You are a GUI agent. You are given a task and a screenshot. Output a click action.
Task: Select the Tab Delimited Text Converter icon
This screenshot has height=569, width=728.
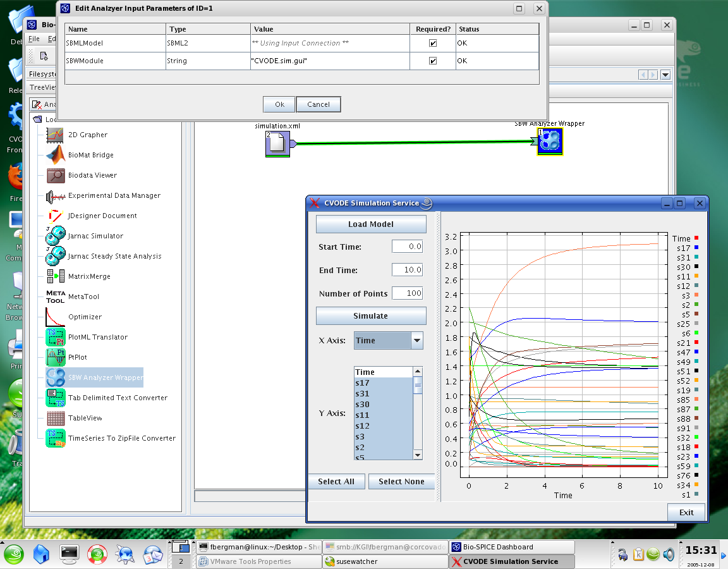[x=55, y=398]
